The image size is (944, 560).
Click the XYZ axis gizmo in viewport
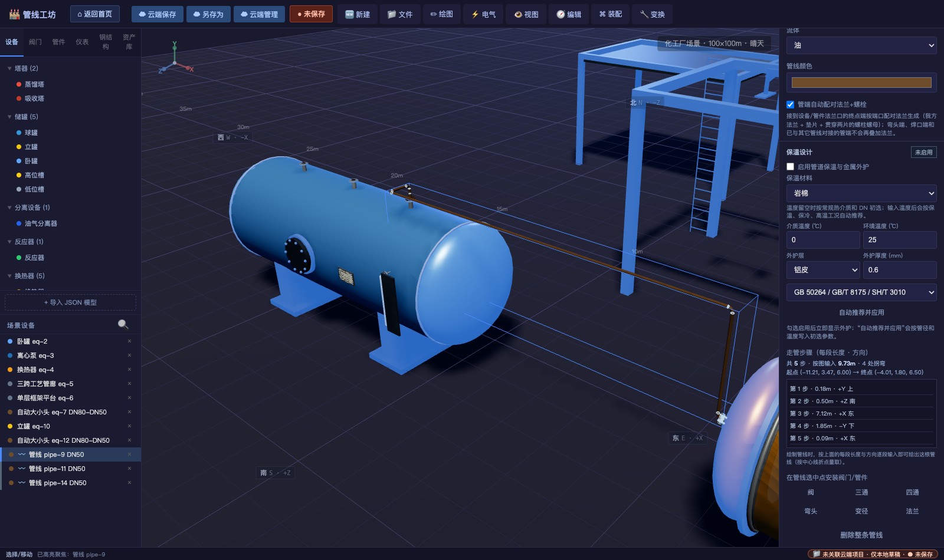click(175, 58)
